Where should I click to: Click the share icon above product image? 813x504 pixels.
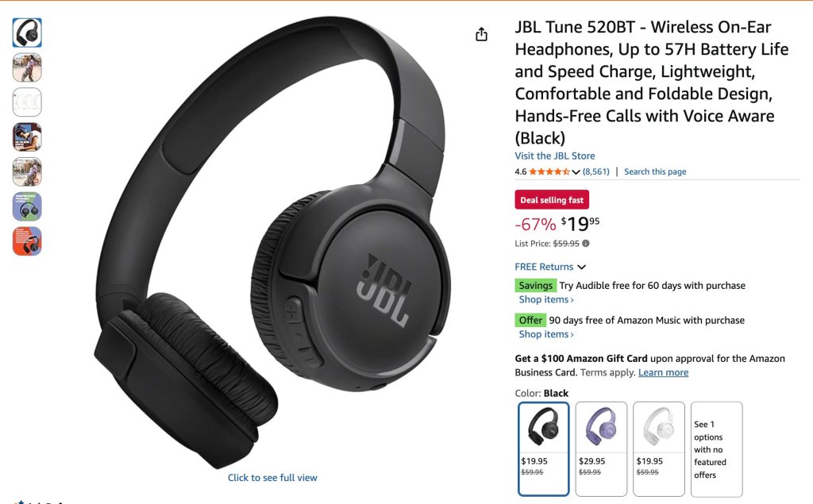(x=481, y=34)
